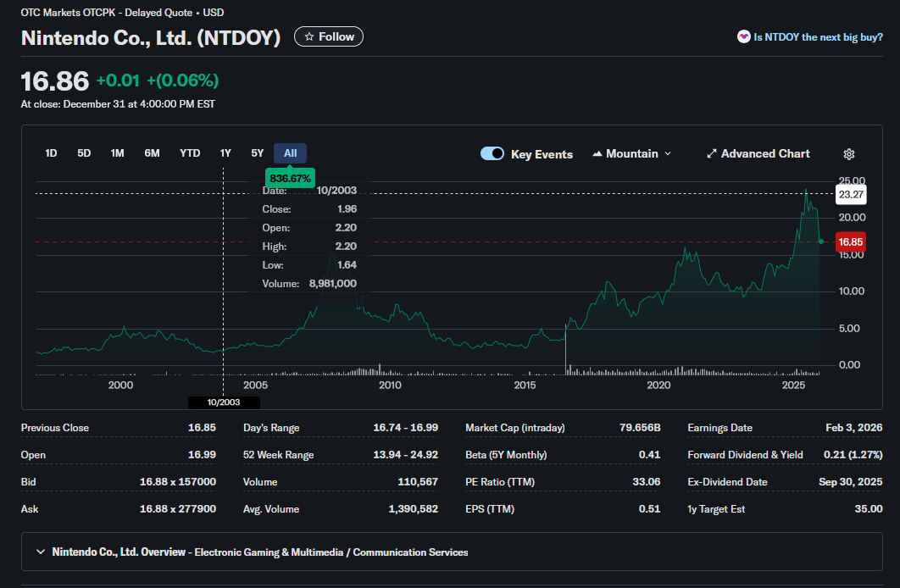Click Market Cap value 79.656B
The height and width of the screenshot is (588, 900).
(x=640, y=428)
